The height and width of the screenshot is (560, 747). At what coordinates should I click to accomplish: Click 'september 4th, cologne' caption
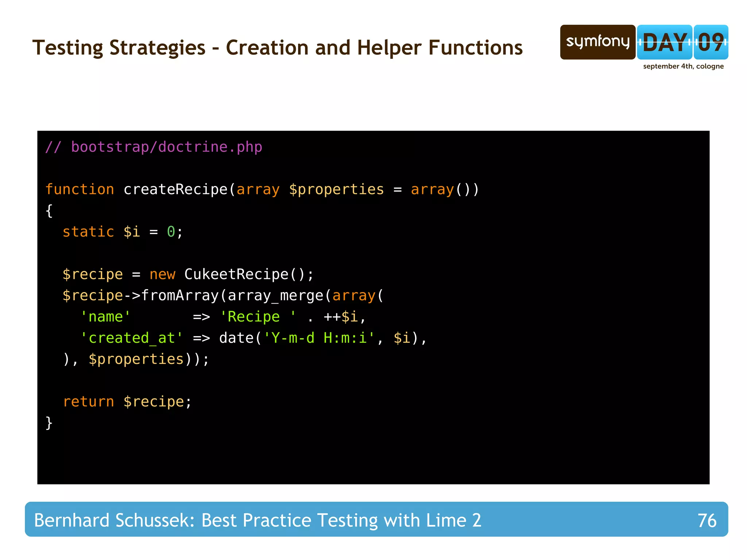click(x=683, y=66)
